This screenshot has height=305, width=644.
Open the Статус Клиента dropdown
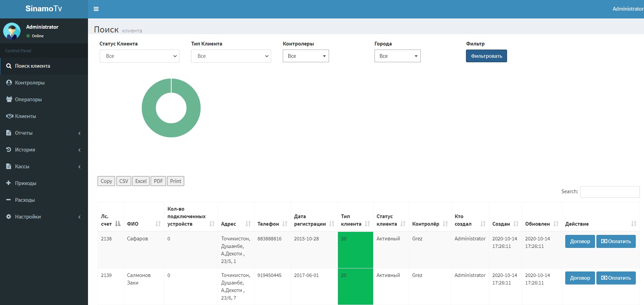[139, 56]
